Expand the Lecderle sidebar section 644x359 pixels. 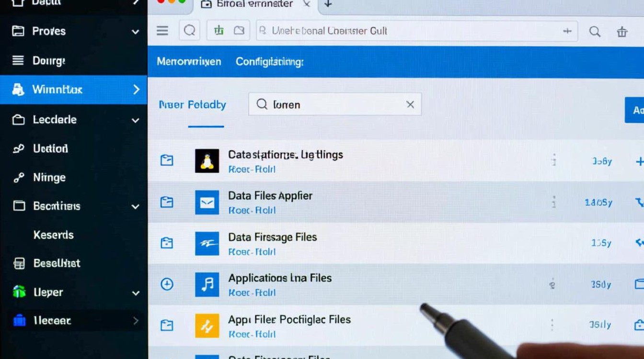click(x=135, y=120)
